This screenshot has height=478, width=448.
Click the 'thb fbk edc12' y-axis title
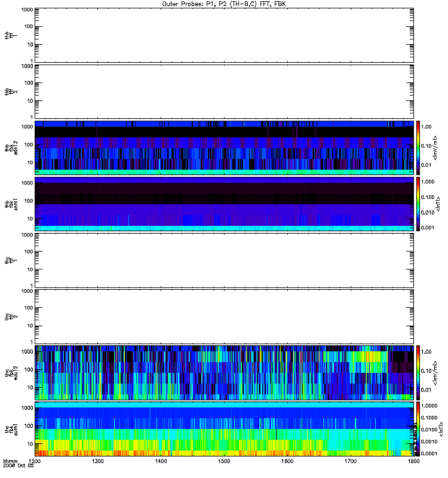(x=11, y=148)
